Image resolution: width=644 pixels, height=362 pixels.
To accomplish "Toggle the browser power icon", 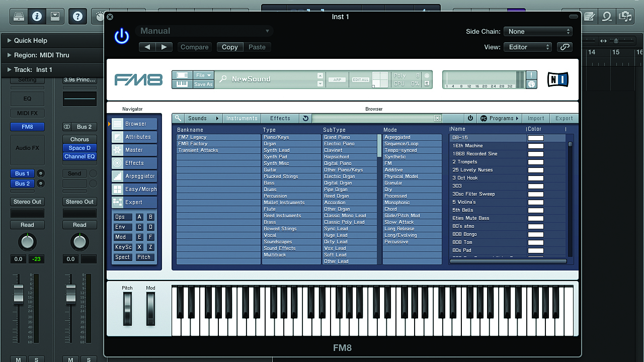I will [470, 118].
